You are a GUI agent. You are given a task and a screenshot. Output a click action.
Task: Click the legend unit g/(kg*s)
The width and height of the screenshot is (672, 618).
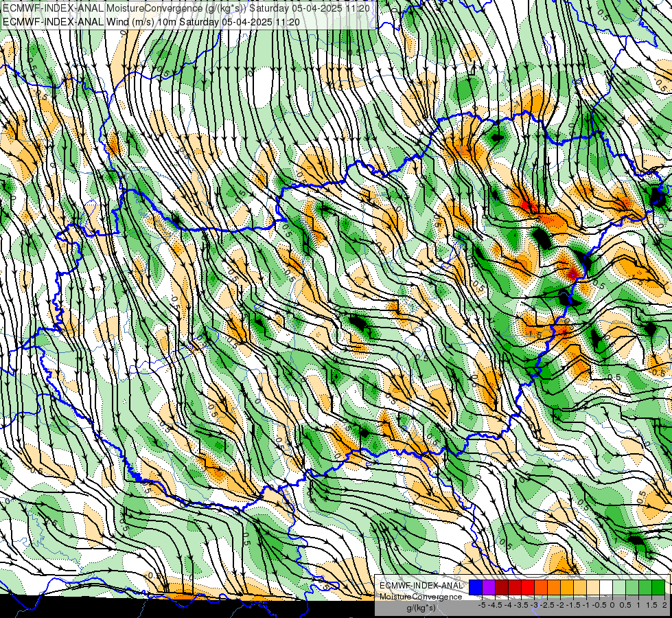tap(421, 608)
